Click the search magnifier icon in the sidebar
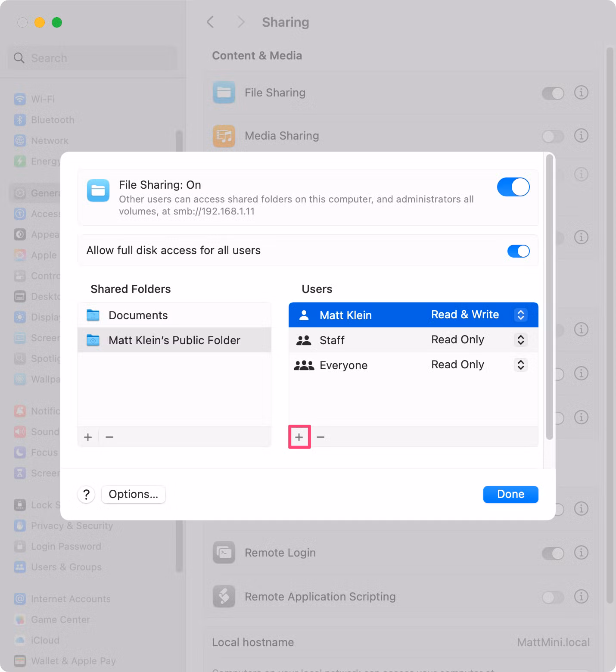Viewport: 616px width, 672px height. point(19,58)
